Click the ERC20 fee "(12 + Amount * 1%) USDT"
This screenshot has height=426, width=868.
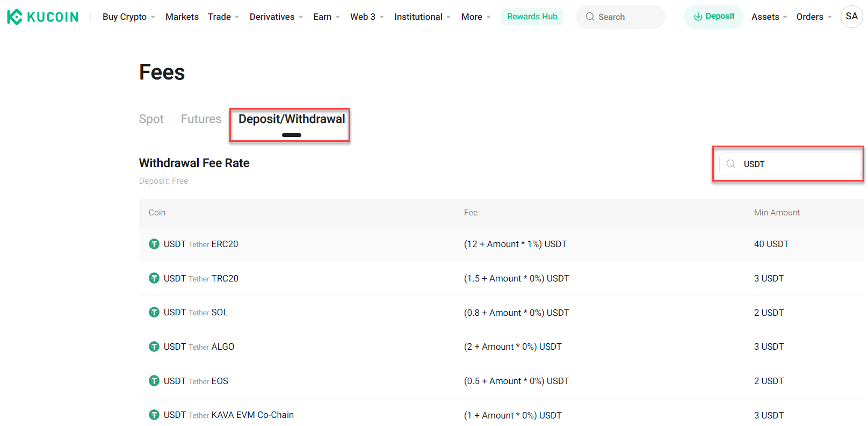tap(515, 244)
